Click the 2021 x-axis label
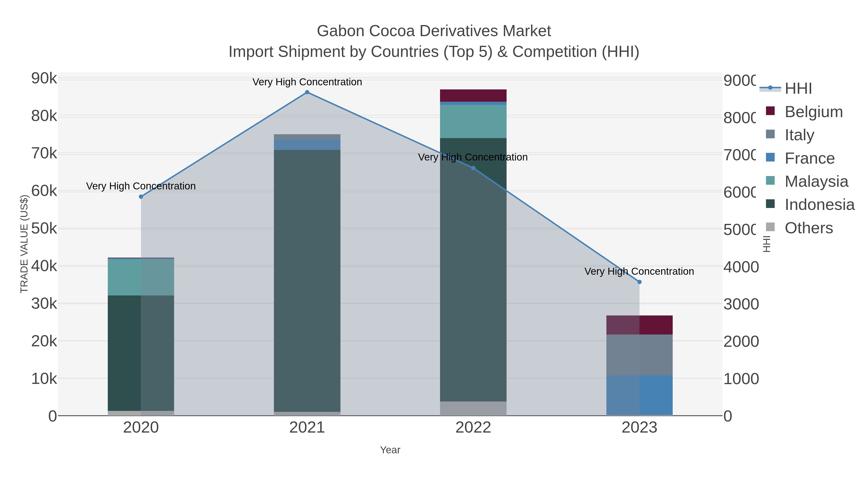 pyautogui.click(x=307, y=428)
